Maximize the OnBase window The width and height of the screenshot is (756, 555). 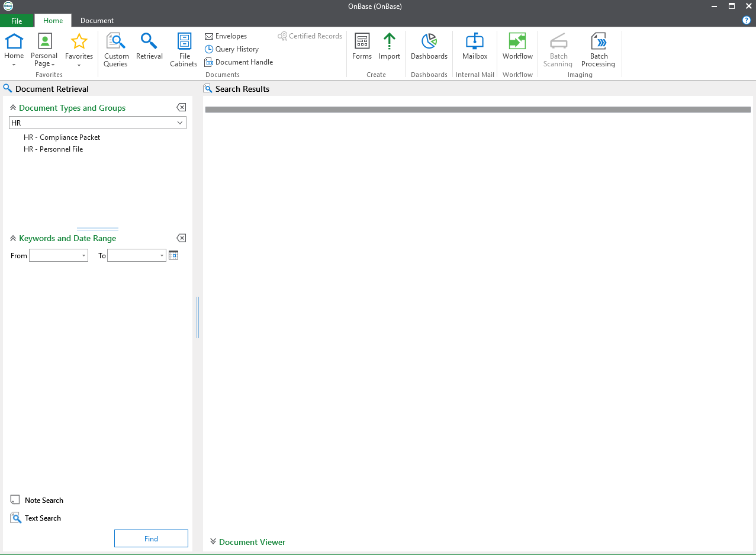click(x=732, y=6)
